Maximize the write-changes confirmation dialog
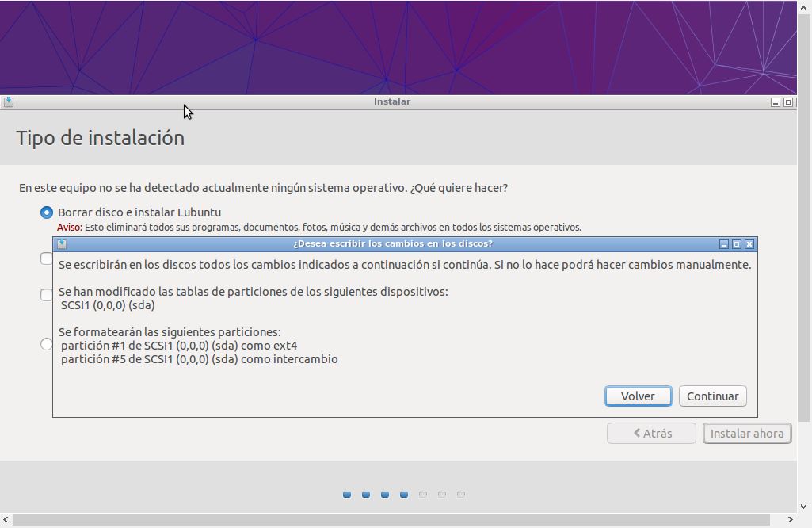 (x=736, y=243)
